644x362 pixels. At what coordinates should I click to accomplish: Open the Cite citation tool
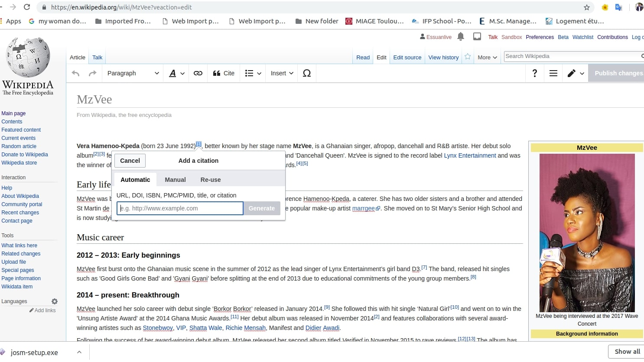pos(224,73)
